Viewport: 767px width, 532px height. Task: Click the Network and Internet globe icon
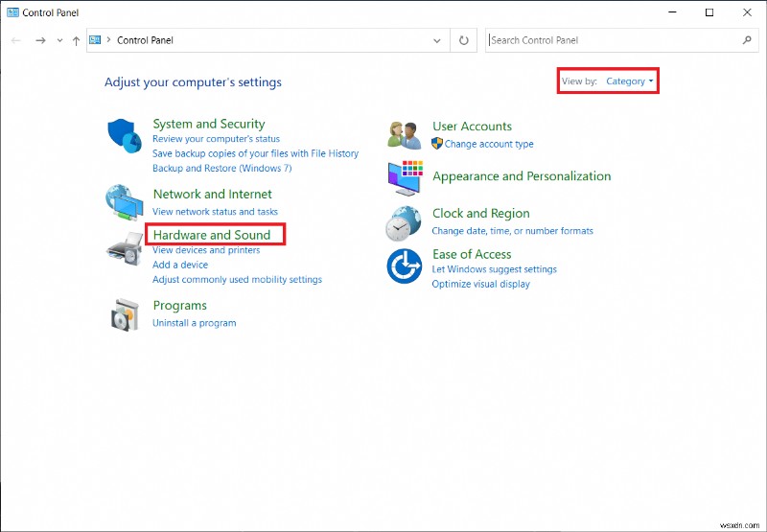point(123,201)
